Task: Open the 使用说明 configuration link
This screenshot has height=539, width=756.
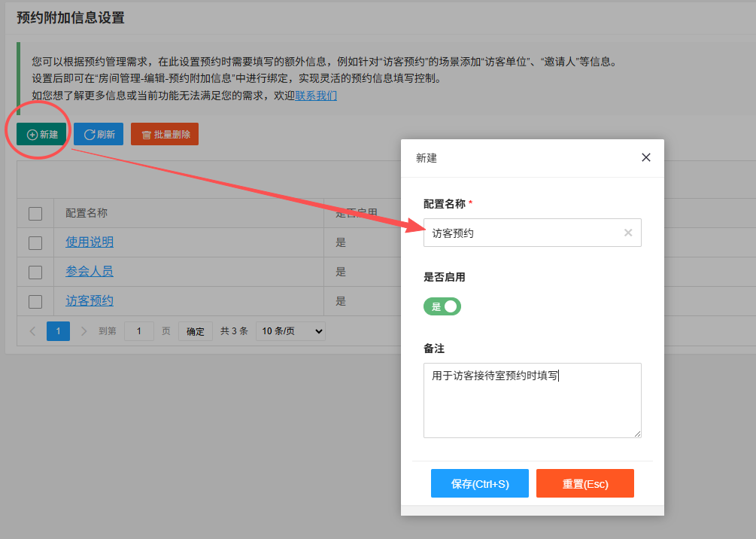Action: (x=90, y=242)
